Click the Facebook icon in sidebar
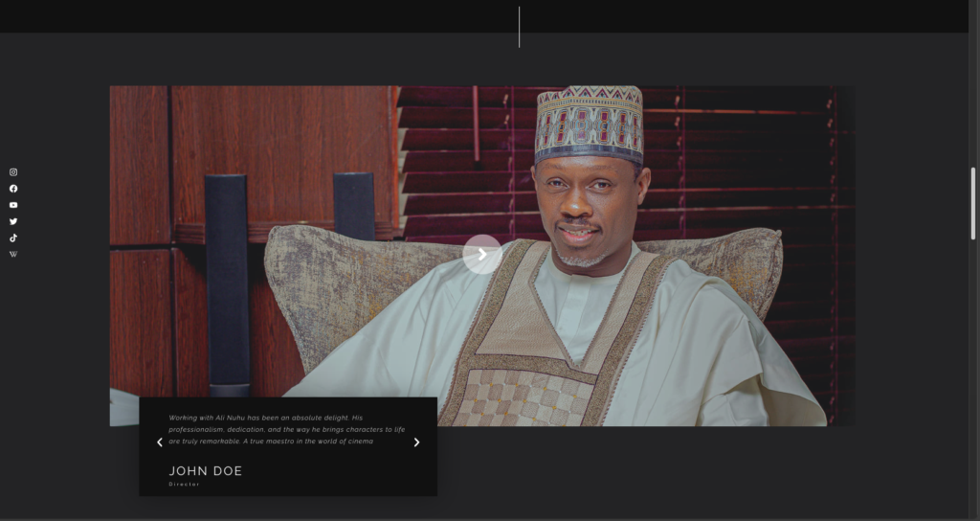 coord(13,189)
